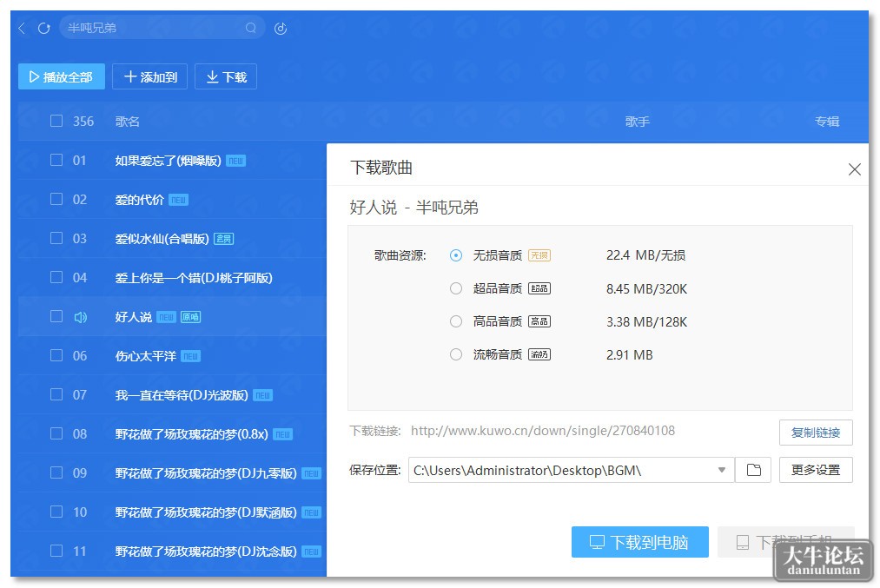Tick the checkbox for song 10

56,512
